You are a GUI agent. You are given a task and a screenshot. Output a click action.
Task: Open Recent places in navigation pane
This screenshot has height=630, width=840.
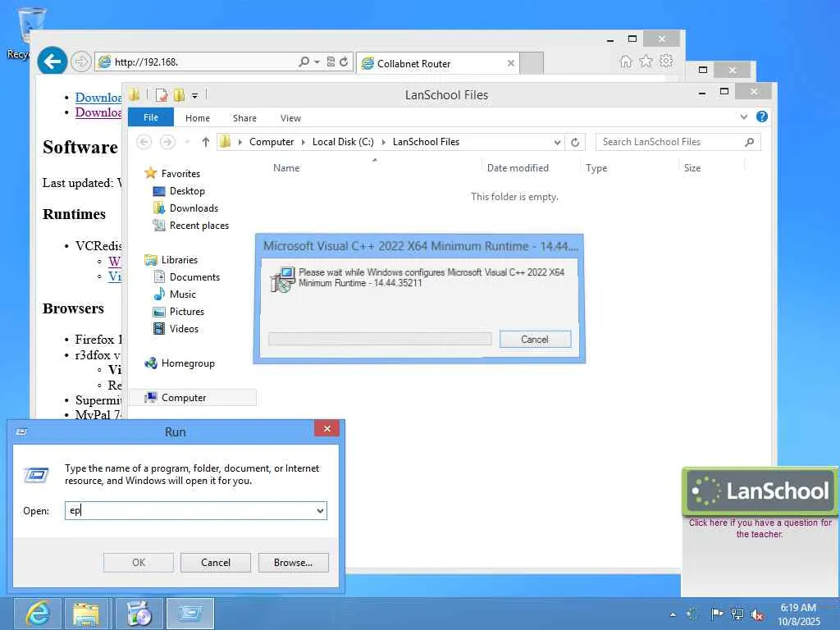click(199, 226)
